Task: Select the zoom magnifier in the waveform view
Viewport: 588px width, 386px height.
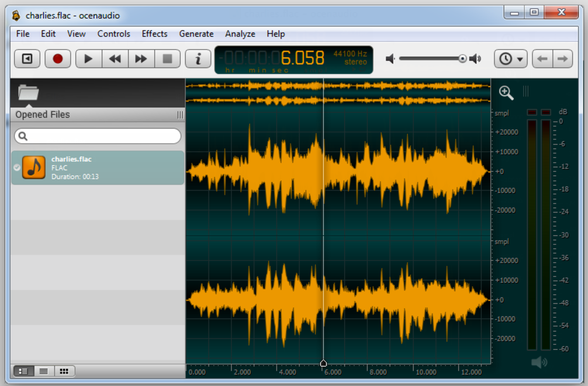Action: (x=506, y=92)
